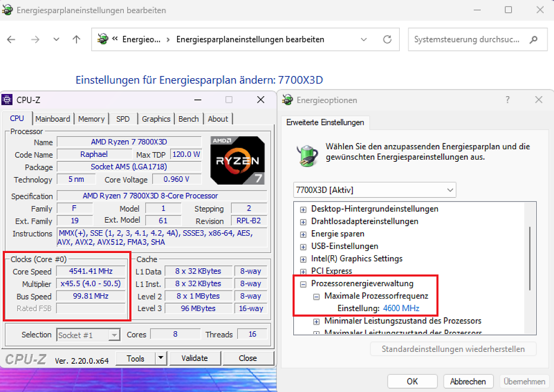Click the Name field AMD Ryzen 7 7800X3D

pyautogui.click(x=129, y=142)
